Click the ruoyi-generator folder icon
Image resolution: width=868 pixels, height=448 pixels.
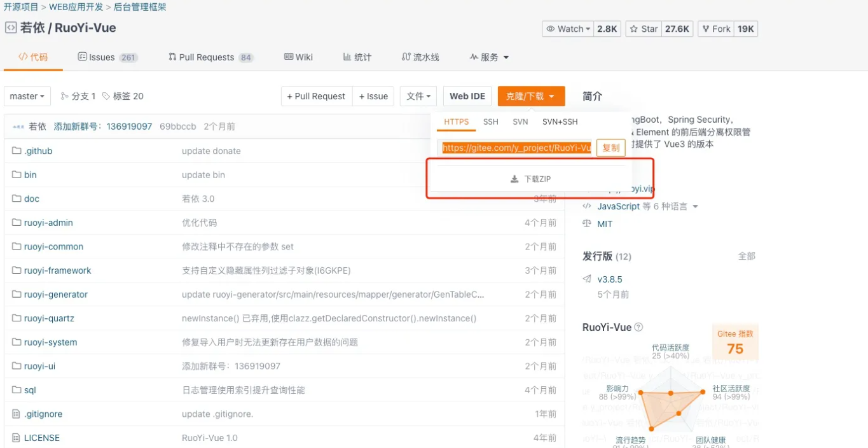[x=17, y=295]
